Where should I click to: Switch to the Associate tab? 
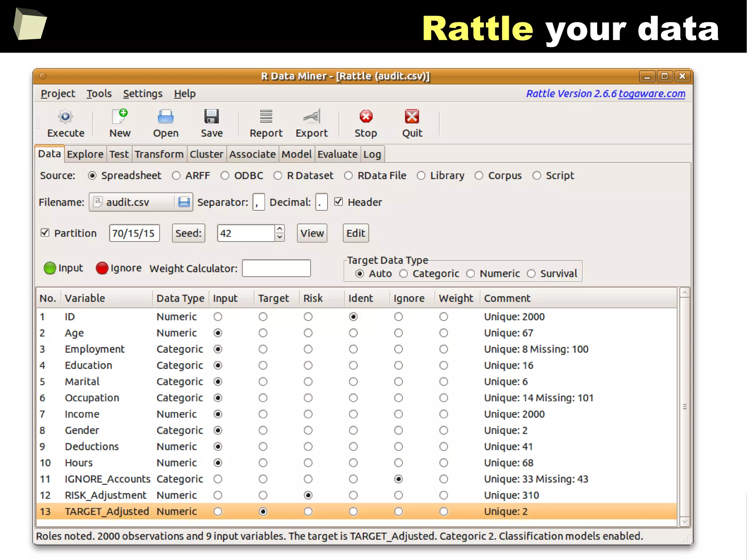[252, 154]
